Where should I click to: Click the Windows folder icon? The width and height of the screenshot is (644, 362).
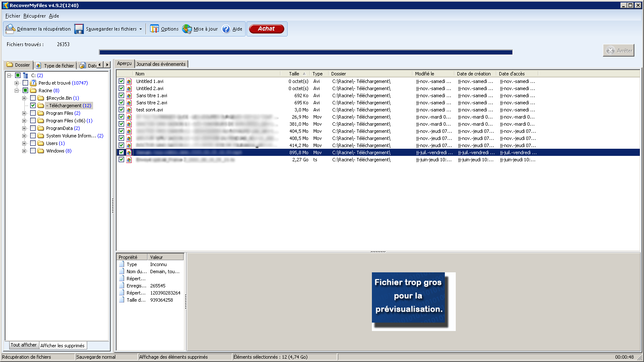[x=41, y=151]
